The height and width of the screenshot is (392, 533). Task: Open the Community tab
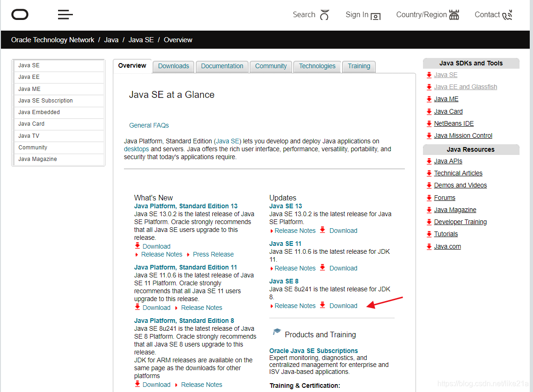pos(271,66)
